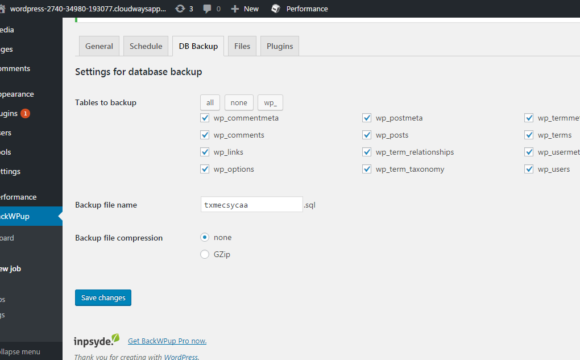580x360 pixels.
Task: Select GZip compression option
Action: 205,254
